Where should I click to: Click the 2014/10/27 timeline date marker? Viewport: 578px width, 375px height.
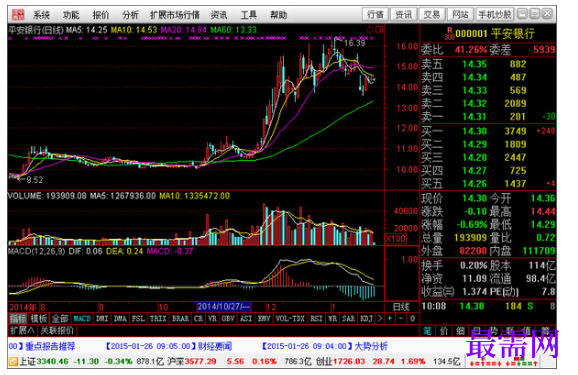[x=223, y=307]
